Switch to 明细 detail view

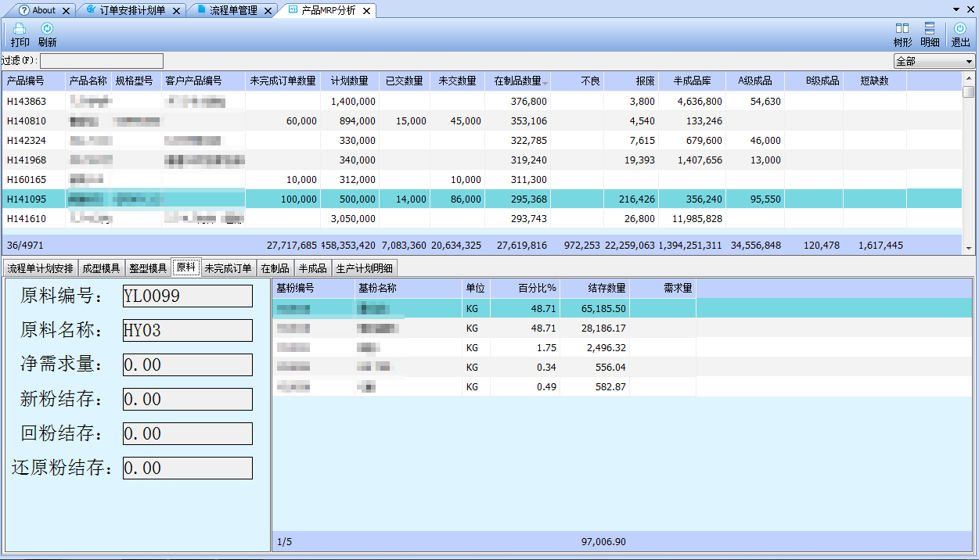tap(930, 30)
